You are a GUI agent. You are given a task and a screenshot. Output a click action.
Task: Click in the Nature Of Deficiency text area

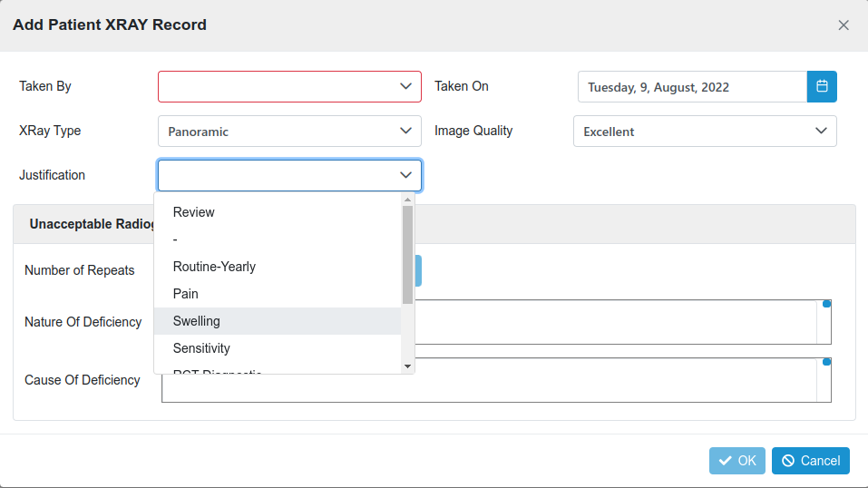[x=617, y=322]
